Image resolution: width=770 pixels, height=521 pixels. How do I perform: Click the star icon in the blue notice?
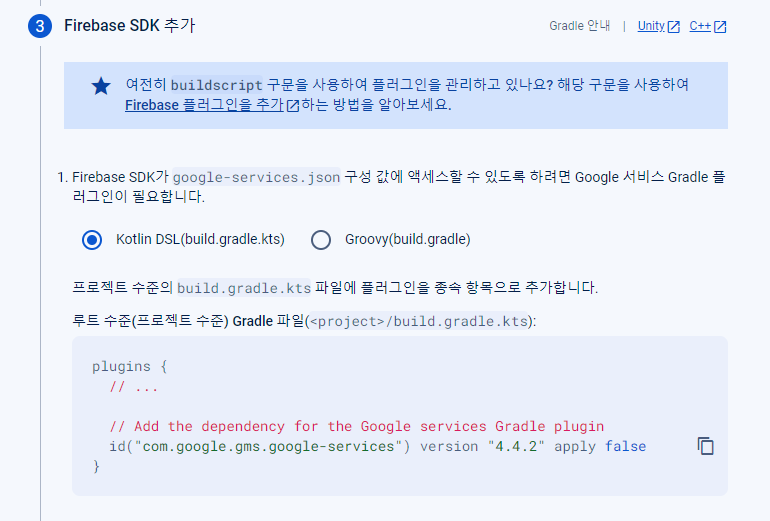click(x=101, y=86)
